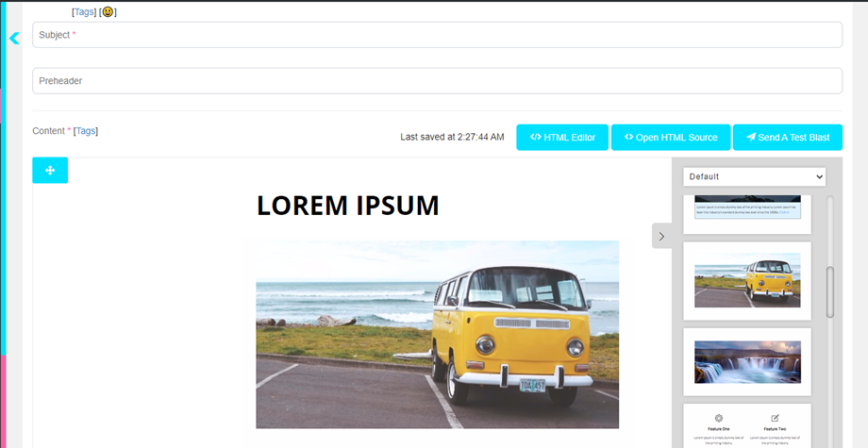Open the Tags link beside Content
Viewport: 868px width, 448px height.
pyautogui.click(x=86, y=131)
